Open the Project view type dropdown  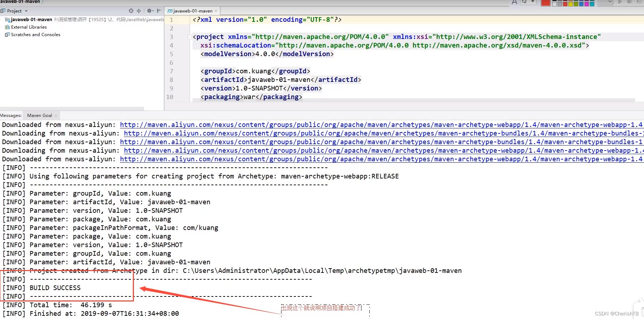click(26, 11)
